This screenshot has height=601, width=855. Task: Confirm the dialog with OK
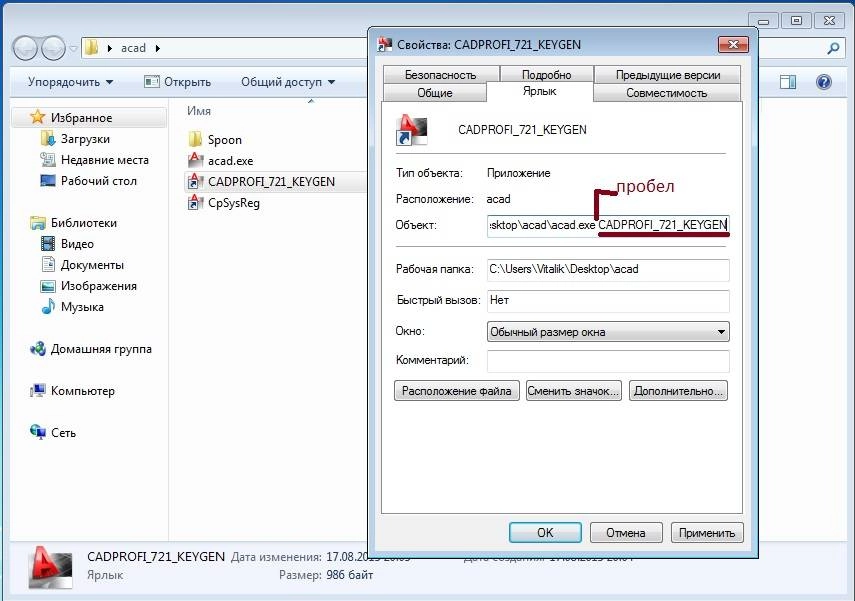click(x=545, y=532)
